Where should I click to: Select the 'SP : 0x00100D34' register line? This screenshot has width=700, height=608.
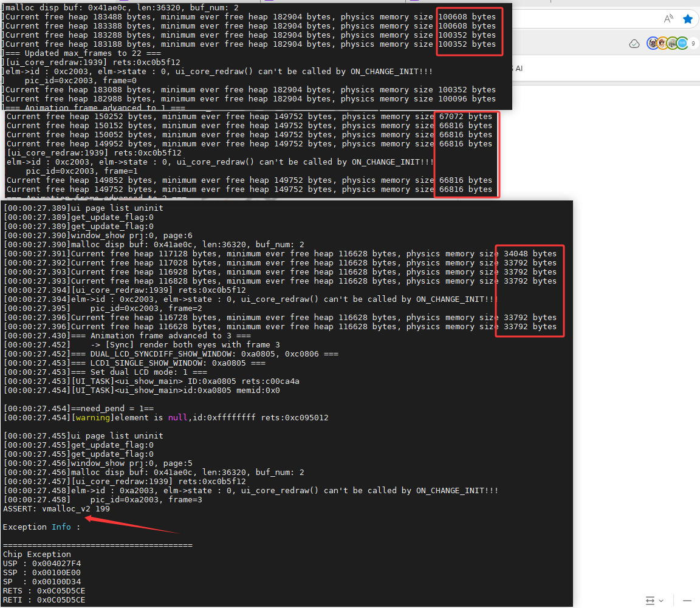42,582
